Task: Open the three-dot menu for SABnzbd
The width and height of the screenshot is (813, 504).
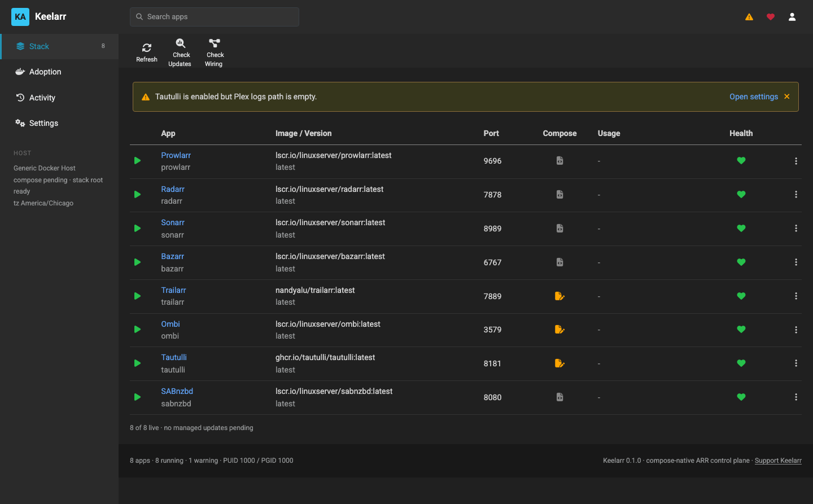Action: pyautogui.click(x=796, y=397)
